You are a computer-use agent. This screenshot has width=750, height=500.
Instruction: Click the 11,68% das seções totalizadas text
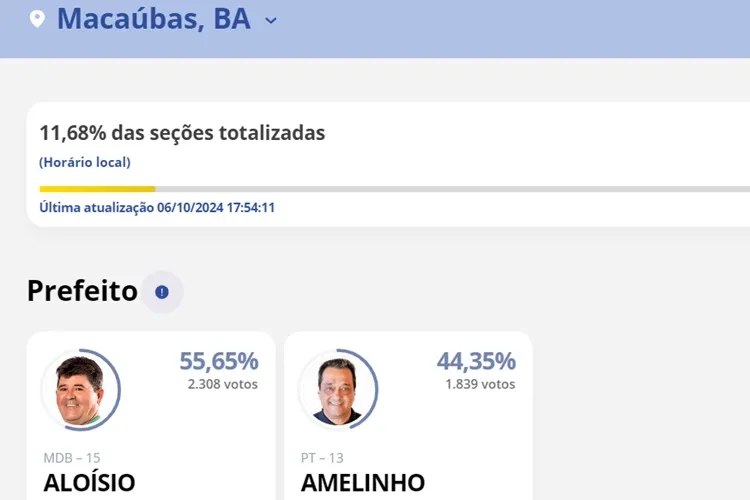182,133
